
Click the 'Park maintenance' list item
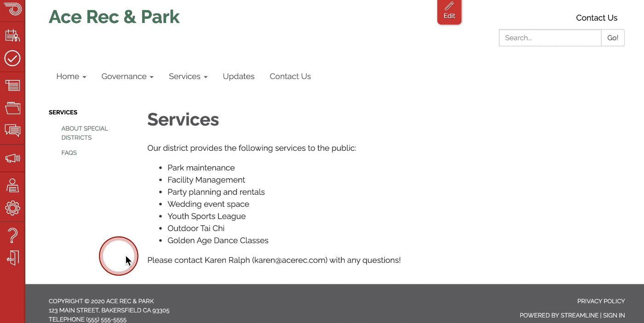[x=201, y=168]
